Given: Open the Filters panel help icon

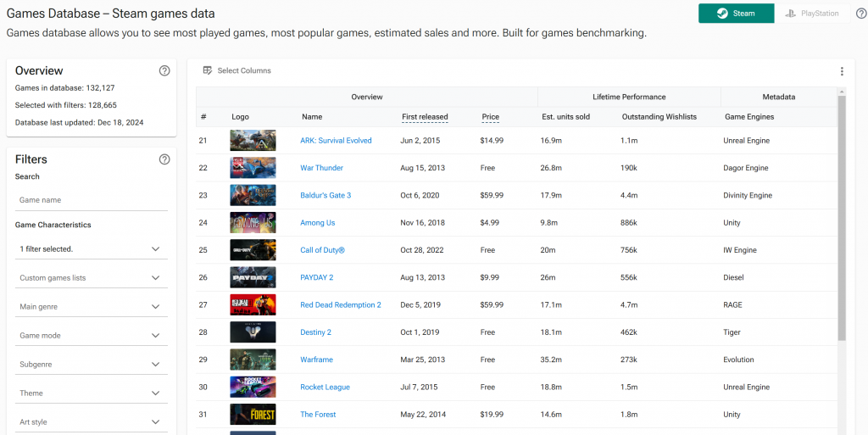Looking at the screenshot, I should click(164, 159).
